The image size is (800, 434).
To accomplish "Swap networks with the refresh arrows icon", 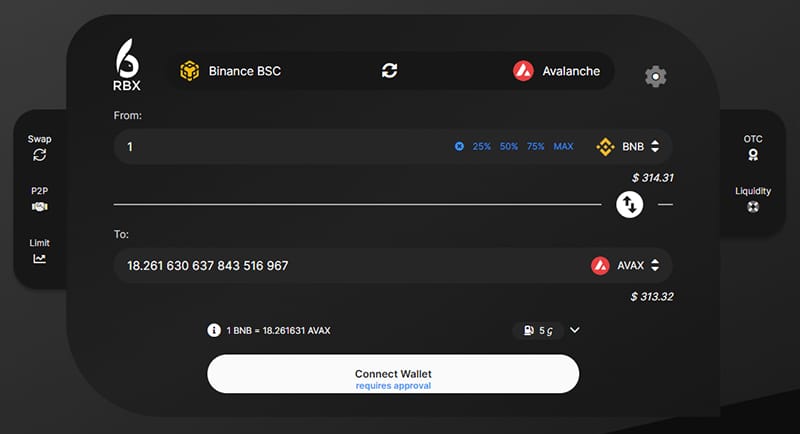I will tap(389, 70).
